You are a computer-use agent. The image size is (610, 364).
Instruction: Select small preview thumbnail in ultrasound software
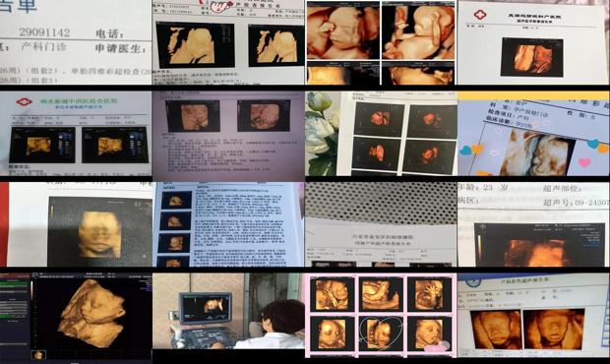point(38,355)
